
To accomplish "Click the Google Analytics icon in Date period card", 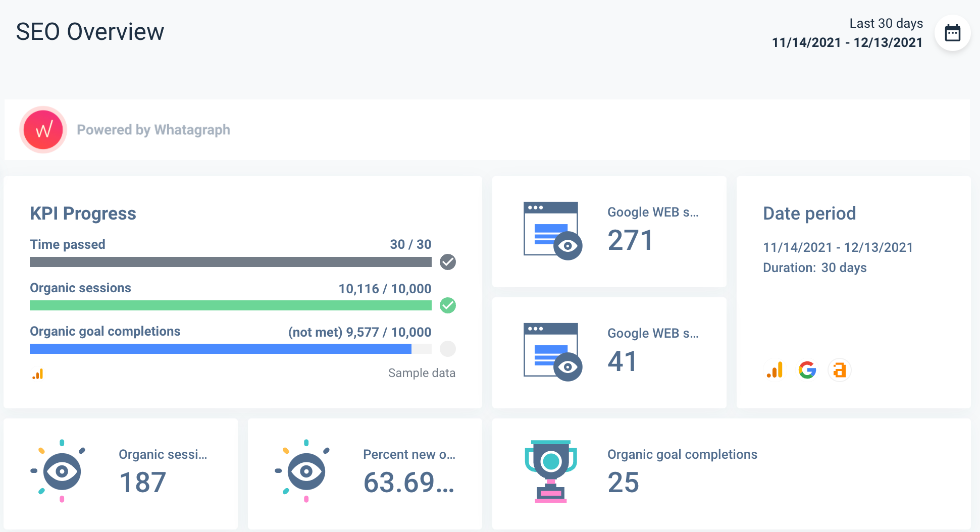I will tap(775, 370).
